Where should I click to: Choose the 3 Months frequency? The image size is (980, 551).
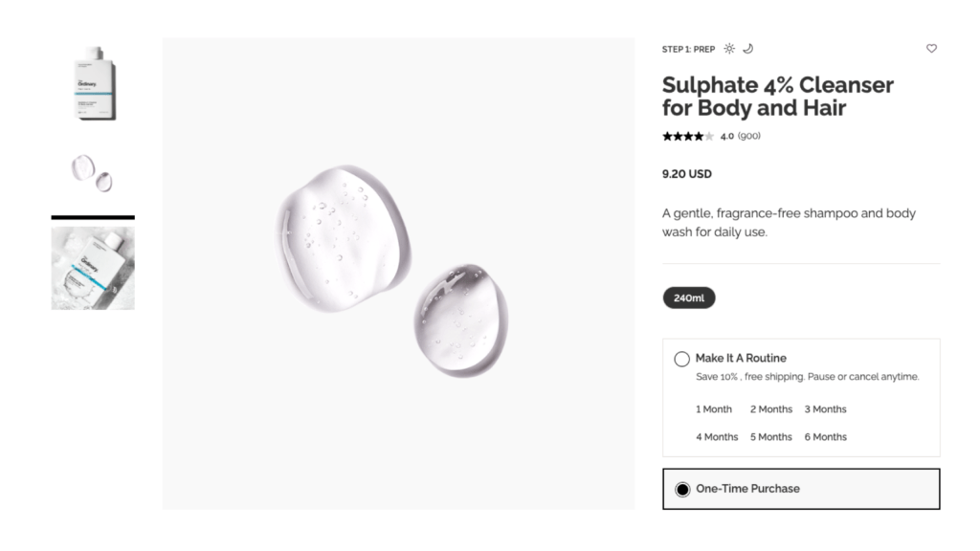coord(825,409)
